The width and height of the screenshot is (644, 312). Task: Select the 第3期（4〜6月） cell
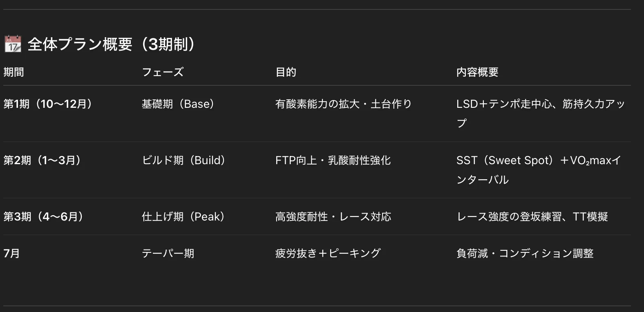pos(43,217)
